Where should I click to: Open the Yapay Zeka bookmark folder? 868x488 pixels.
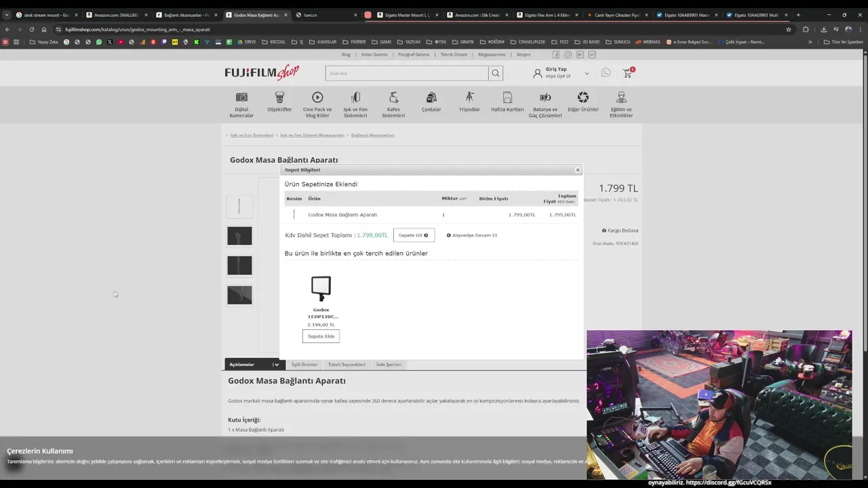[44, 42]
